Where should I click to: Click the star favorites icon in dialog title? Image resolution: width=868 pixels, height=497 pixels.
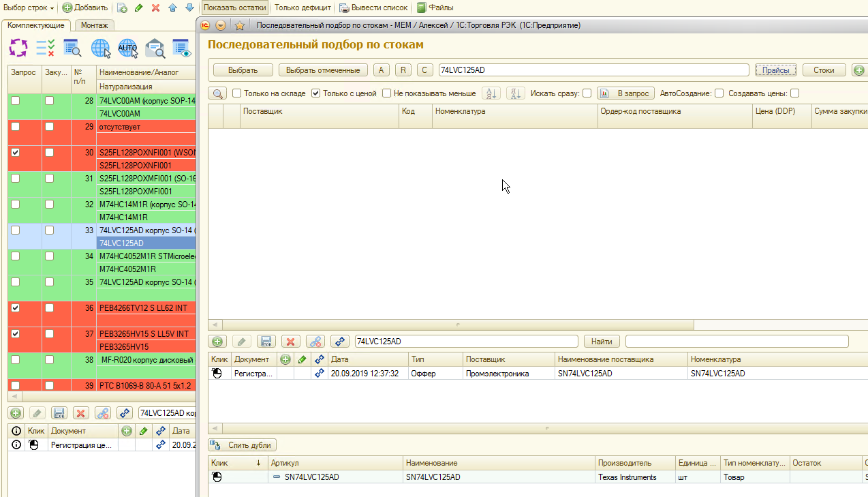(x=240, y=25)
